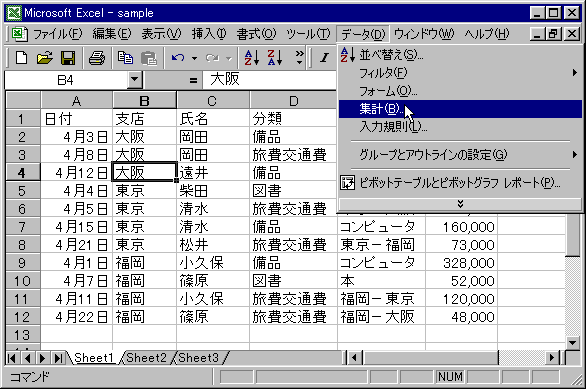Click the Select All corner box
The image size is (586, 389).
[x=23, y=101]
